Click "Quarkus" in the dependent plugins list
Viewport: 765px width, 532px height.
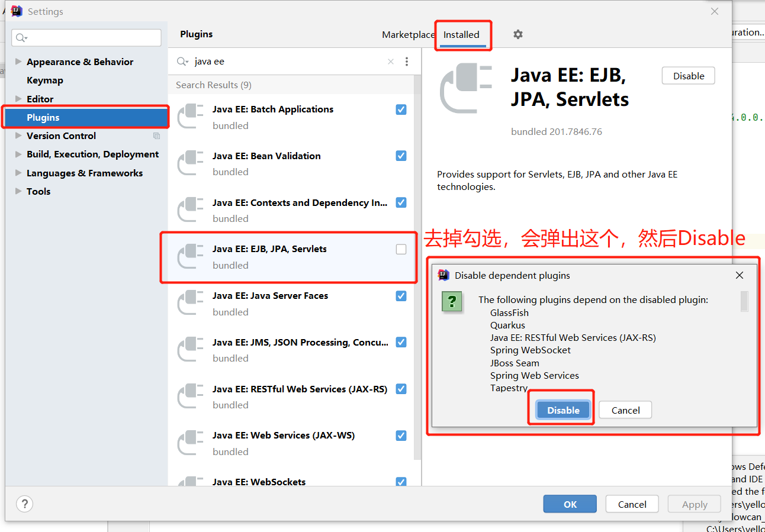[x=507, y=325]
